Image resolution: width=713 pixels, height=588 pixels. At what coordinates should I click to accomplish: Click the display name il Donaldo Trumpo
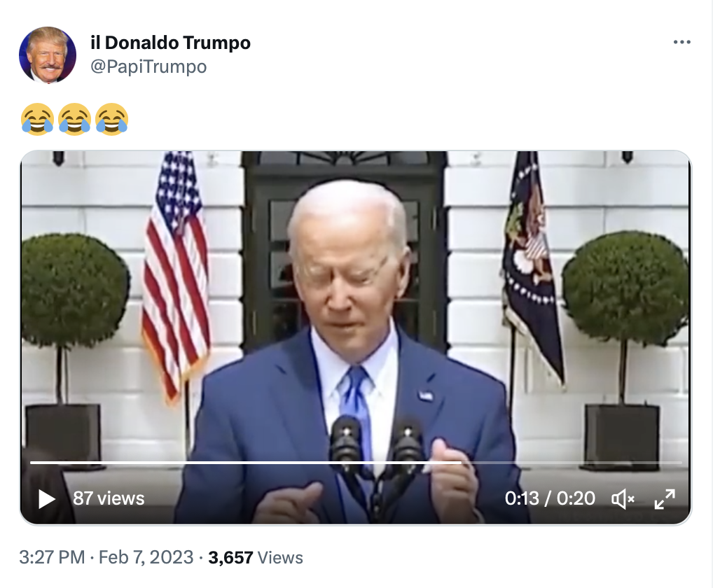[x=170, y=43]
